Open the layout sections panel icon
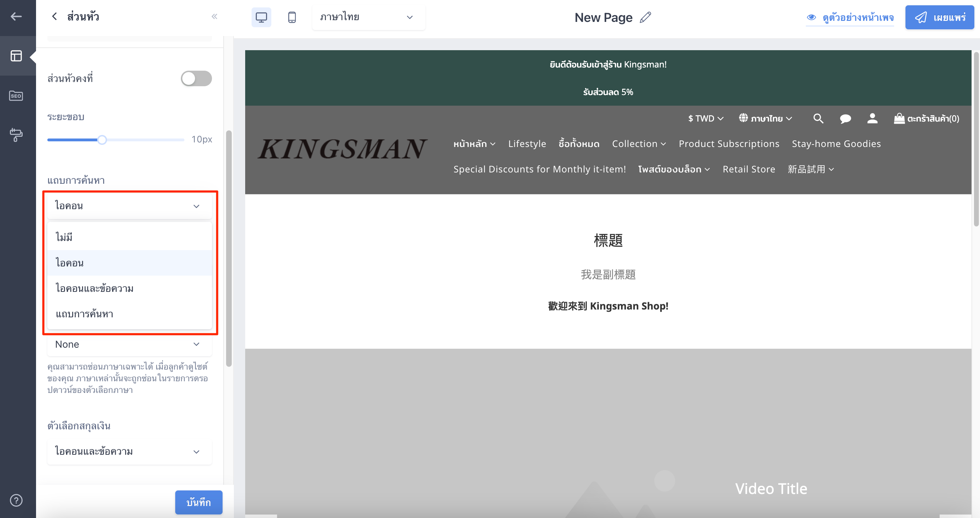 [16, 56]
